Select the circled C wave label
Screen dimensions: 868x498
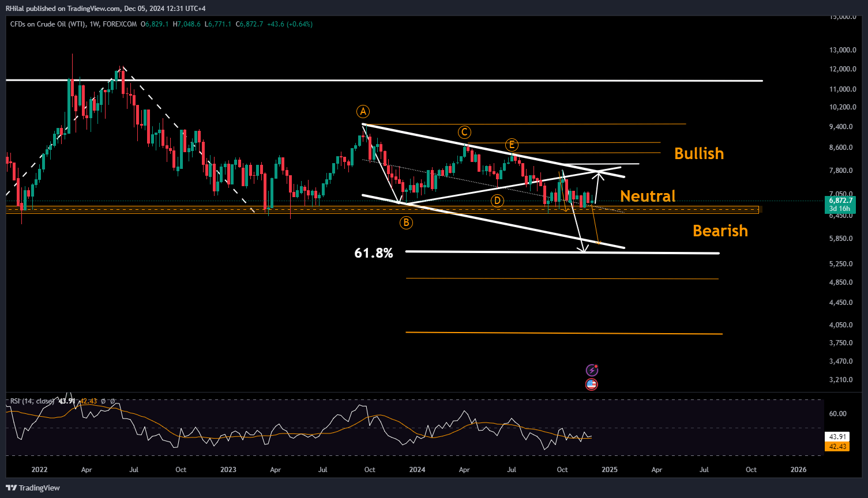464,132
